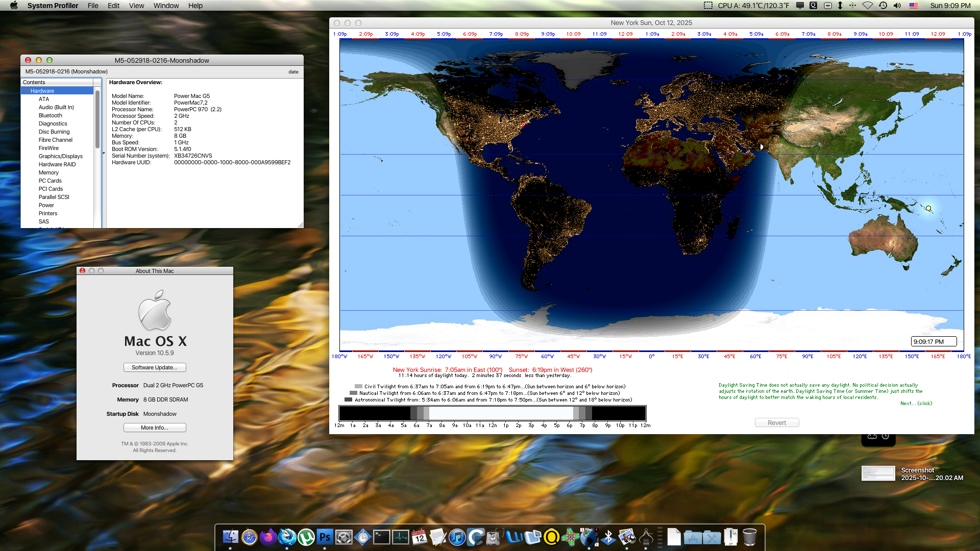The height and width of the screenshot is (551, 980).
Task: Click the Software Update button
Action: [155, 367]
